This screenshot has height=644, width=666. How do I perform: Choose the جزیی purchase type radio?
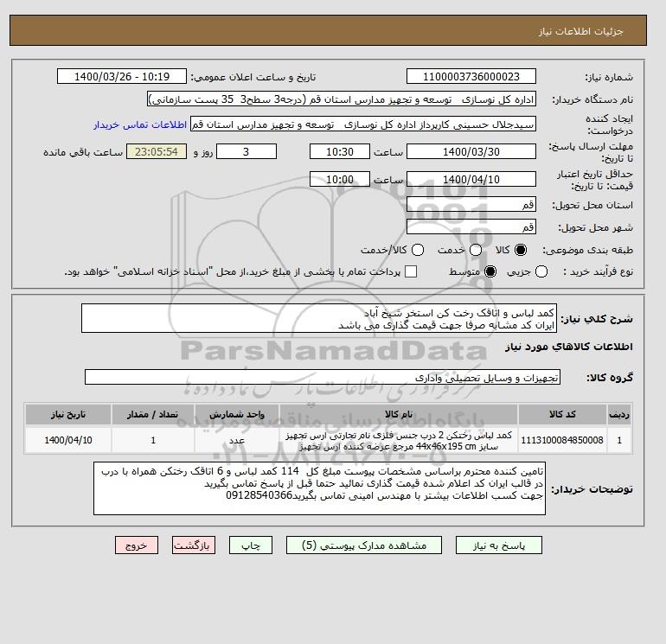(x=541, y=271)
